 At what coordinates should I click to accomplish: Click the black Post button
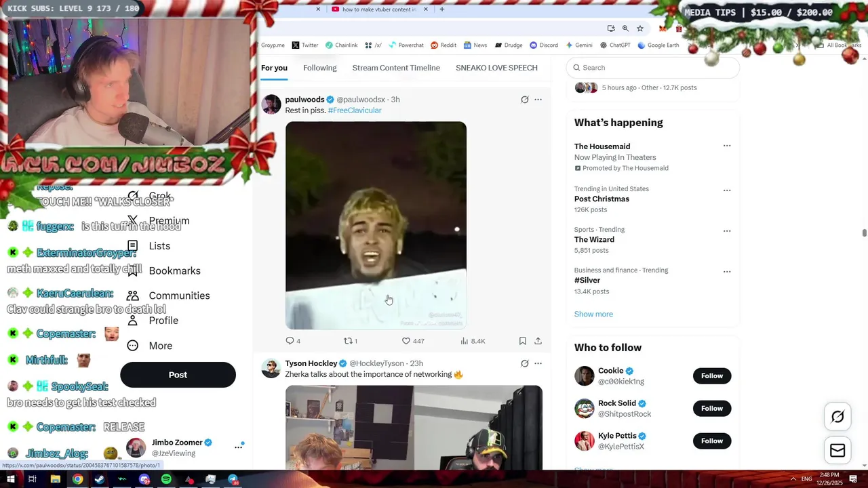point(178,375)
